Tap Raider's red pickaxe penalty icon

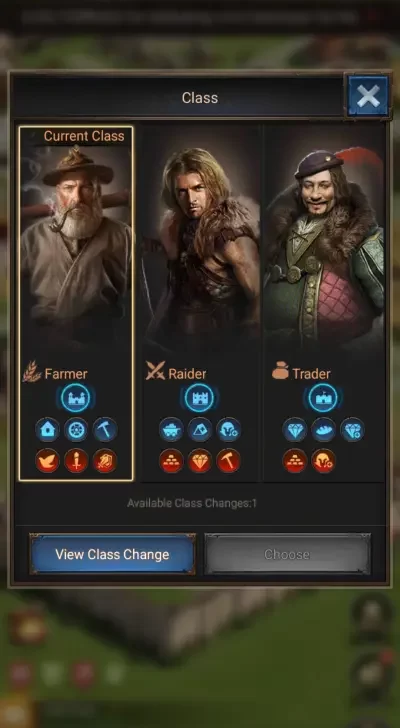point(229,461)
